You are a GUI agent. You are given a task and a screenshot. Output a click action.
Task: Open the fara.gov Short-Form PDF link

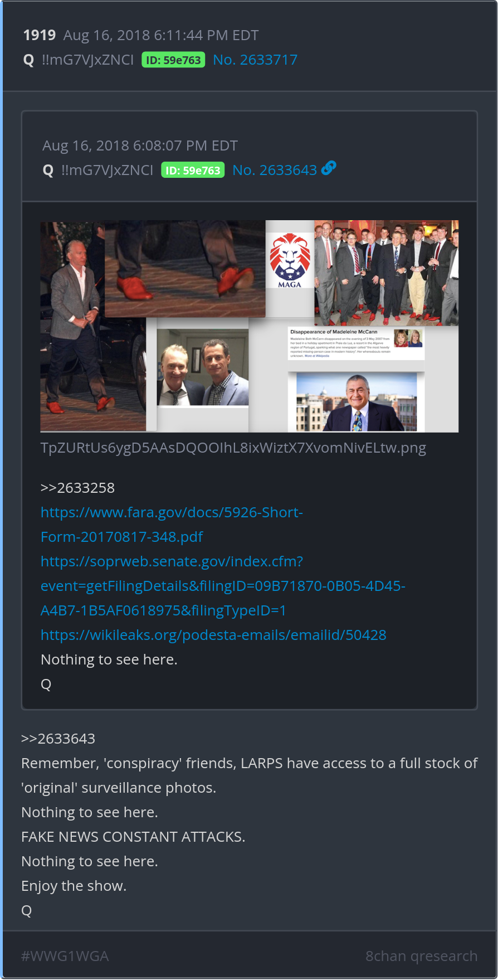click(172, 525)
